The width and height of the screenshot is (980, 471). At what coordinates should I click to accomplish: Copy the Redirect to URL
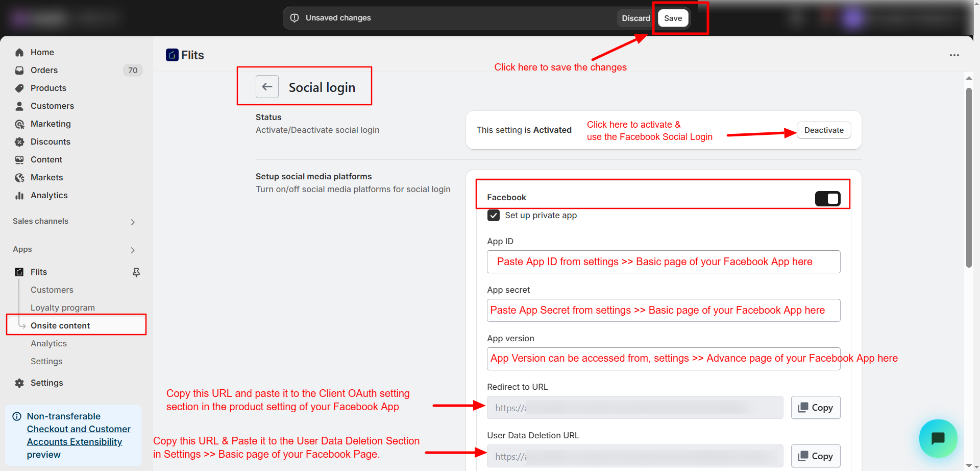tap(816, 408)
